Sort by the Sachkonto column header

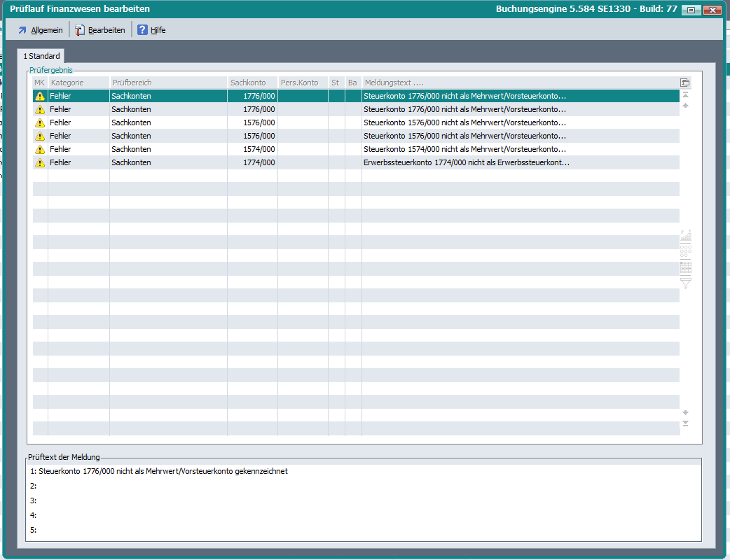click(252, 83)
